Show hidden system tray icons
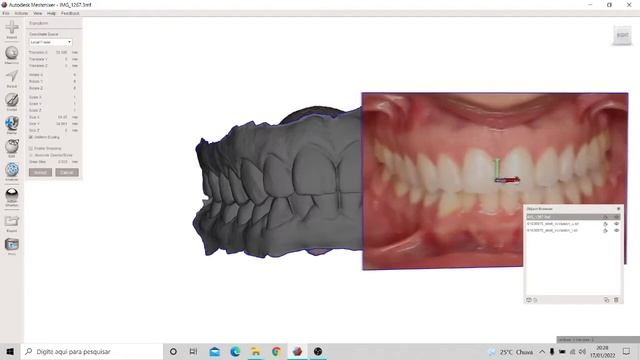Image resolution: width=640 pixels, height=360 pixels. (x=542, y=351)
